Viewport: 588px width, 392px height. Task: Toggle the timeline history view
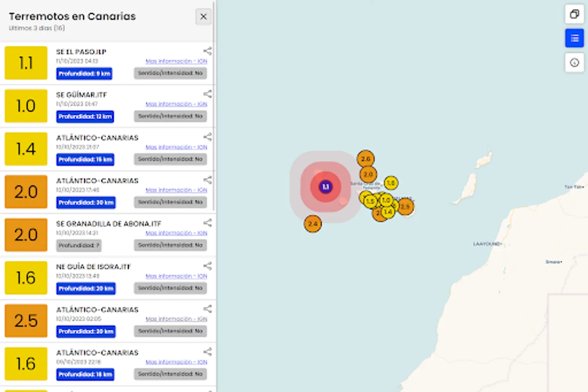click(x=574, y=62)
